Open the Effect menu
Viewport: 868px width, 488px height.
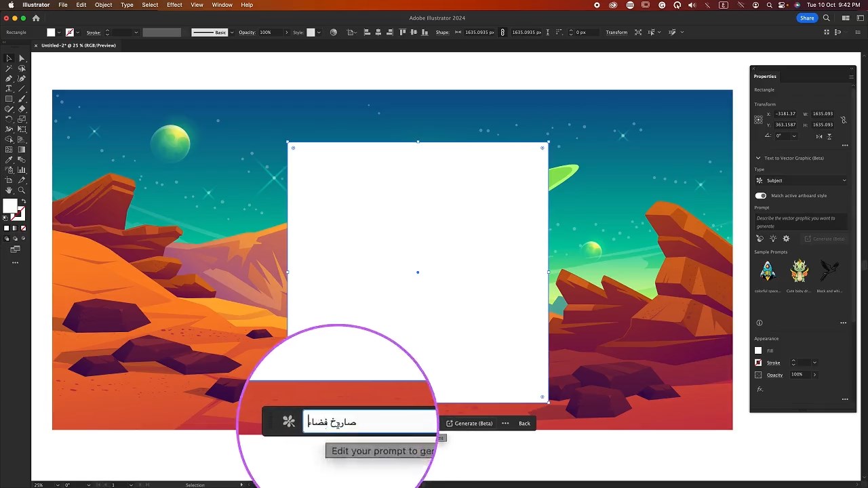(174, 5)
